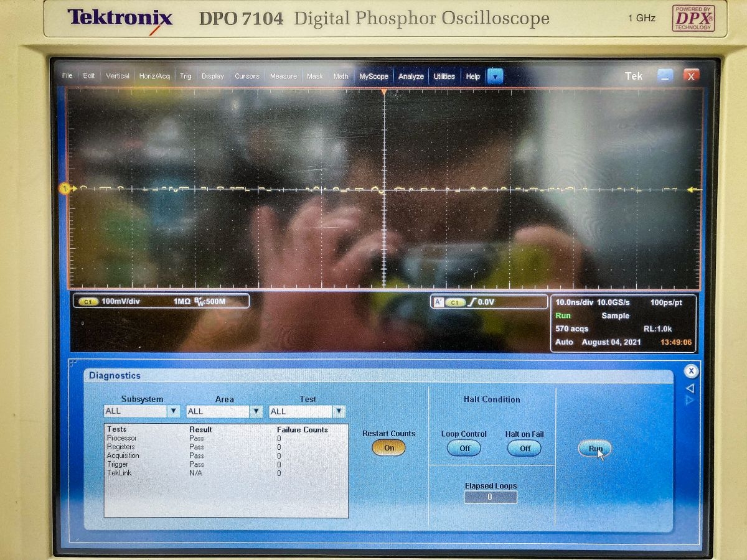Image resolution: width=747 pixels, height=560 pixels.
Task: Open the MyScope menu
Action: click(x=374, y=77)
